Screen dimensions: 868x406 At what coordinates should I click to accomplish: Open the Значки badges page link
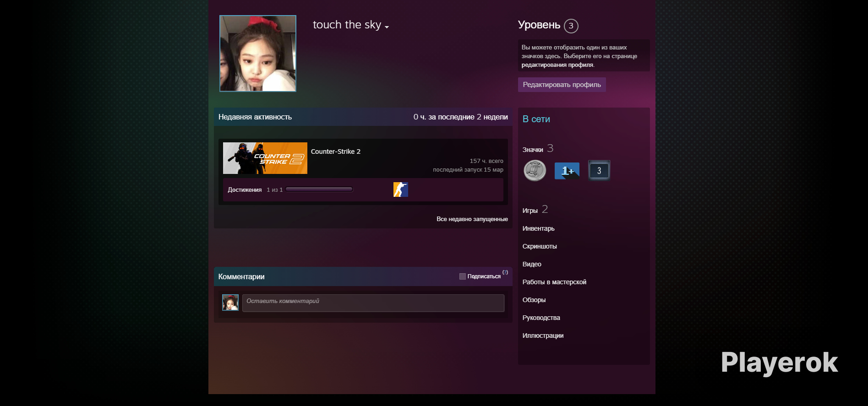[x=533, y=150]
